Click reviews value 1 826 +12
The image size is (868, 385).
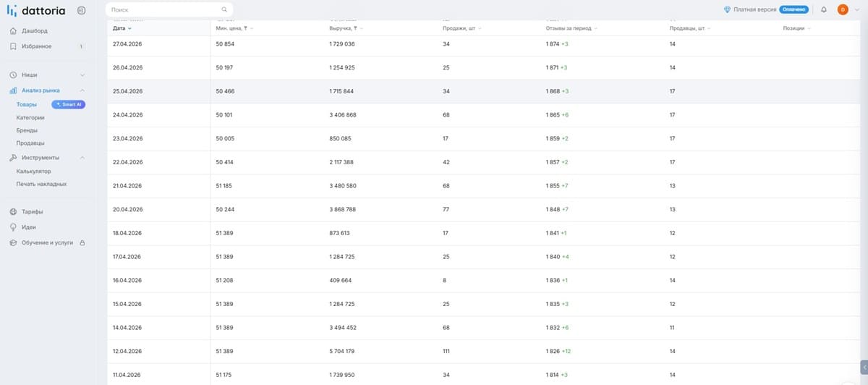pyautogui.click(x=558, y=351)
